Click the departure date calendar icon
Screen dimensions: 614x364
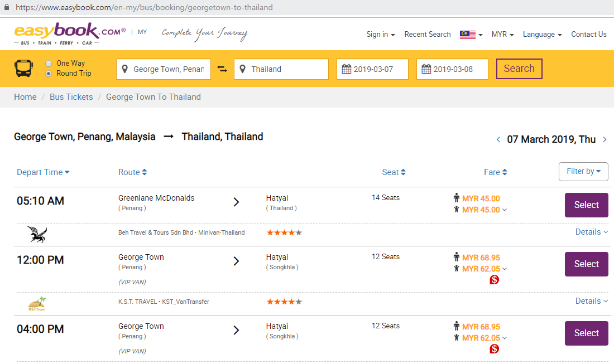pyautogui.click(x=347, y=69)
